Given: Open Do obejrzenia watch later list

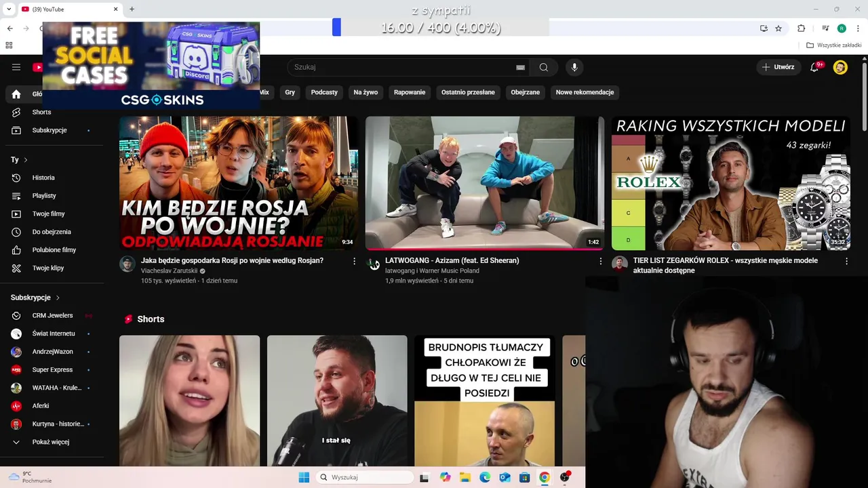Looking at the screenshot, I should (x=52, y=232).
